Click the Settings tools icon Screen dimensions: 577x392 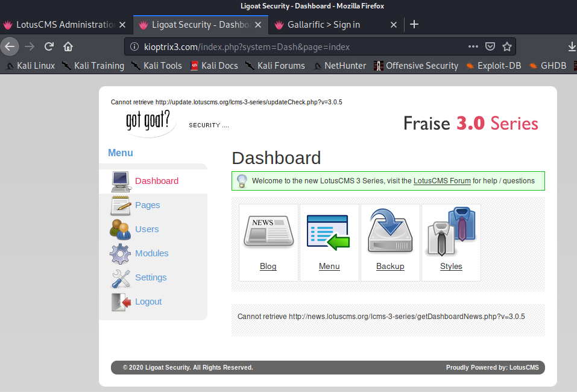121,278
